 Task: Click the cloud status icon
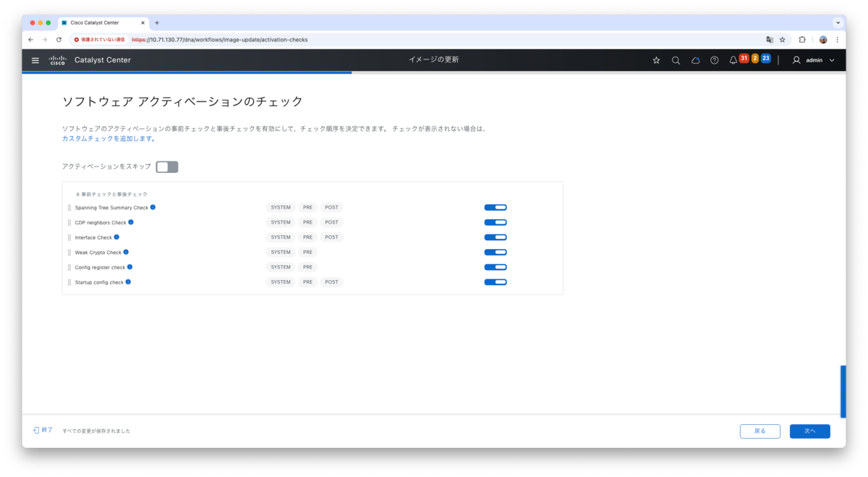[x=695, y=60]
